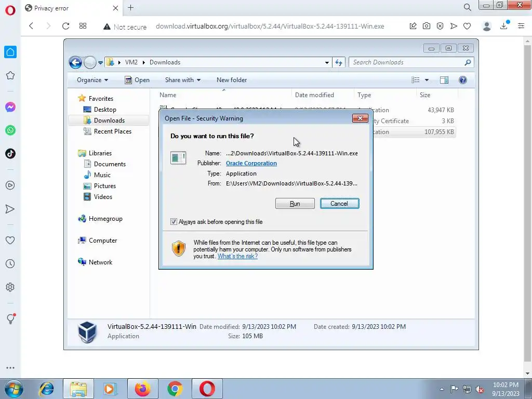Search tabs with magnifier icon
The image size is (532, 399).
click(x=467, y=7)
